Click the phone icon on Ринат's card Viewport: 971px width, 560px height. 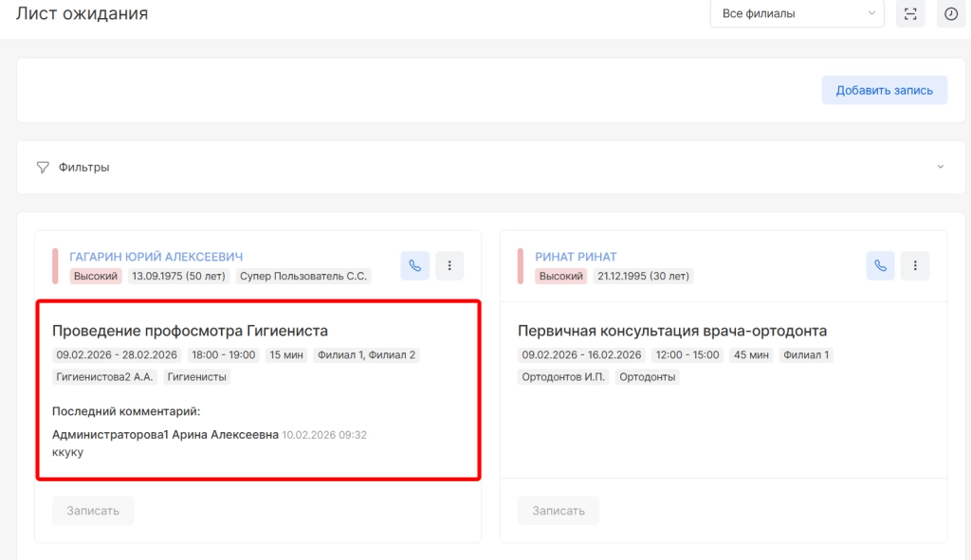[881, 266]
